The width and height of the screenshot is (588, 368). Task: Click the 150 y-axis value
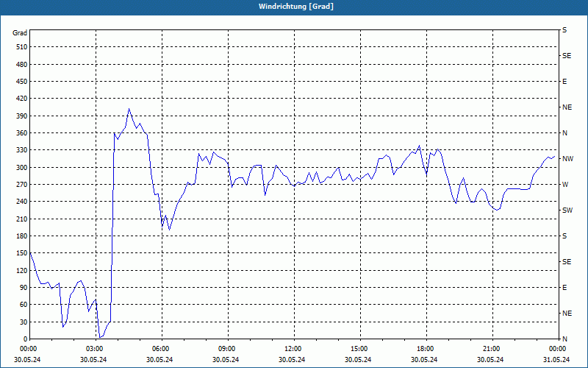tap(22, 253)
